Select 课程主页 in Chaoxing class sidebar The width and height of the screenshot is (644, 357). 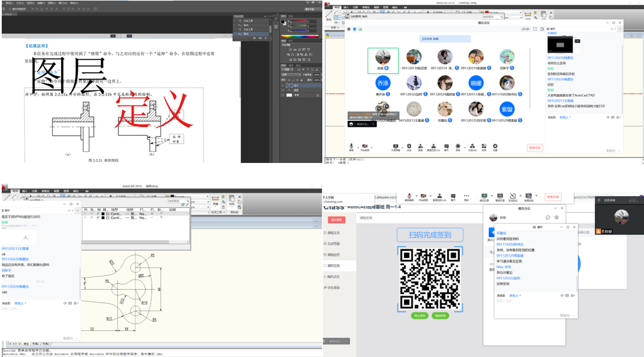coord(333,233)
